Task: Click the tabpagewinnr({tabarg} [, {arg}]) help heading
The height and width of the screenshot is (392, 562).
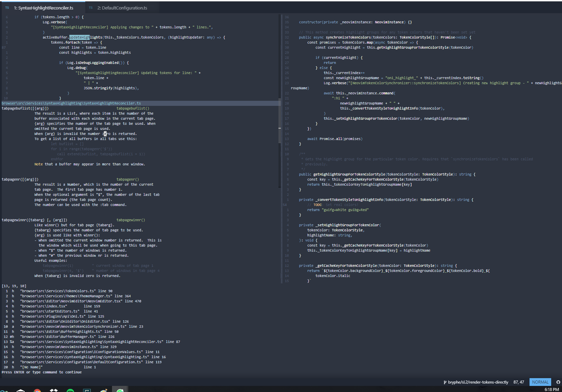Action: 35,220
